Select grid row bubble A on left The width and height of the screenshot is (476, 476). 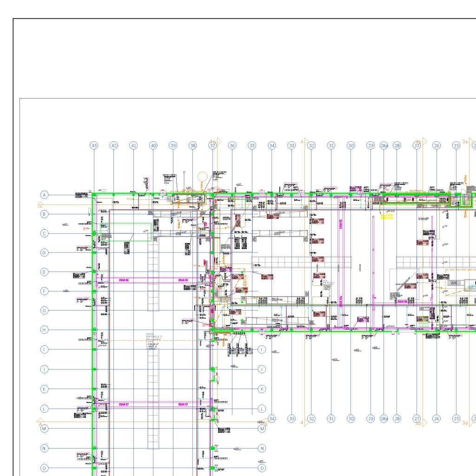44,195
